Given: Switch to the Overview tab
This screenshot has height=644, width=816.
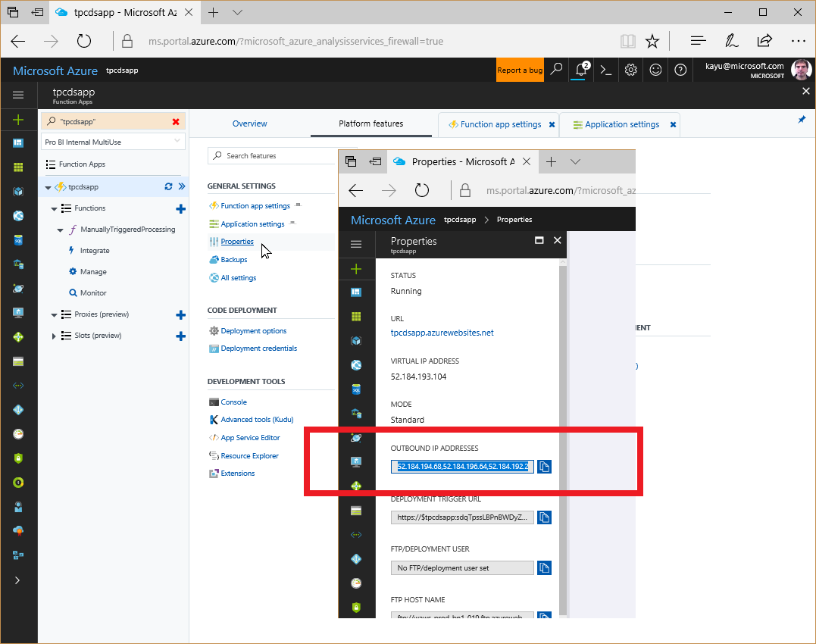Looking at the screenshot, I should pyautogui.click(x=250, y=123).
